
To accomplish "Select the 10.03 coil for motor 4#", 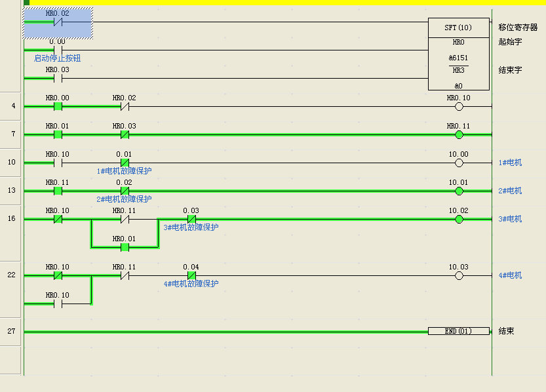I will [x=459, y=276].
